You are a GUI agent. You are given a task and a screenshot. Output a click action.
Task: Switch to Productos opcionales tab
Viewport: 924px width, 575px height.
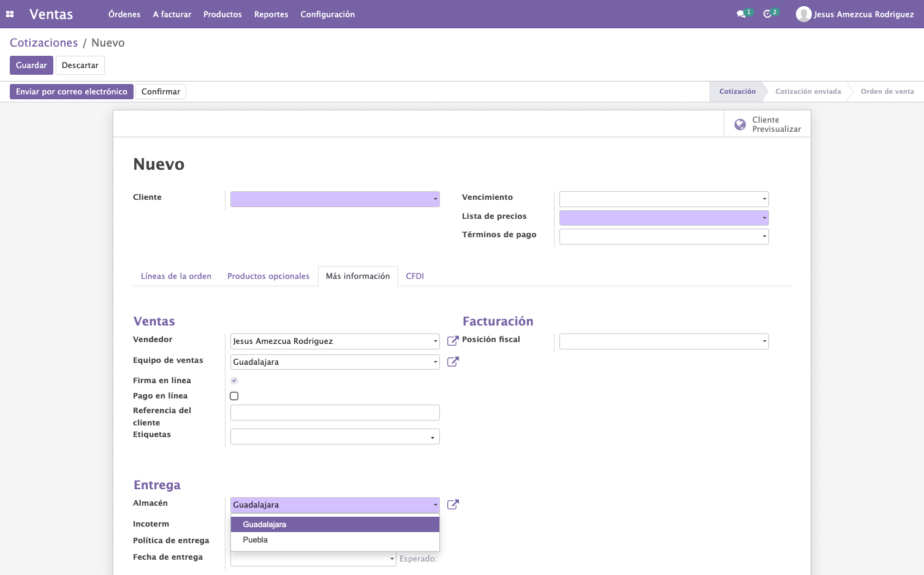pos(268,276)
